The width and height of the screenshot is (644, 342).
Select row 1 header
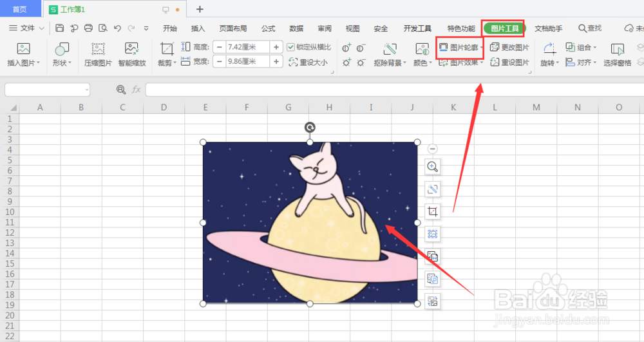click(10, 119)
